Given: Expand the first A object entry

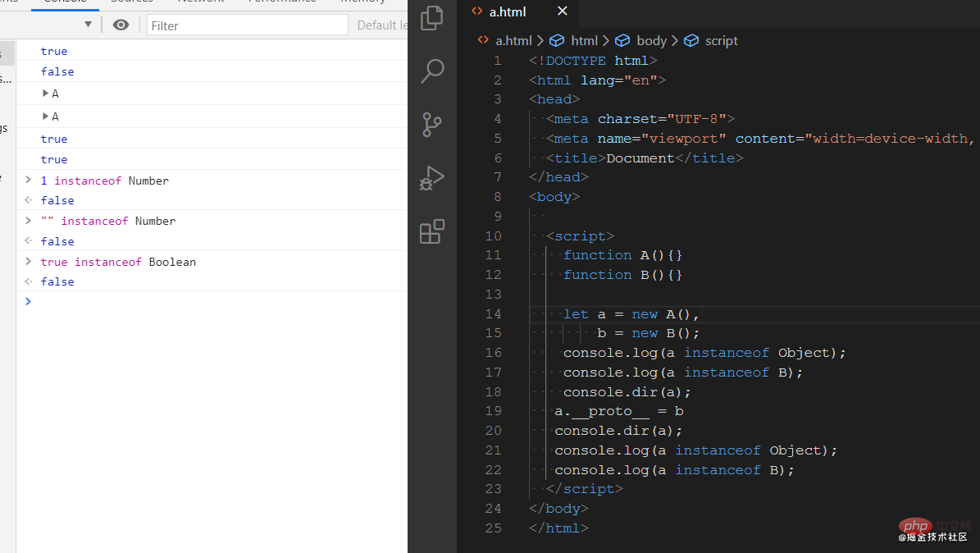Looking at the screenshot, I should 45,94.
